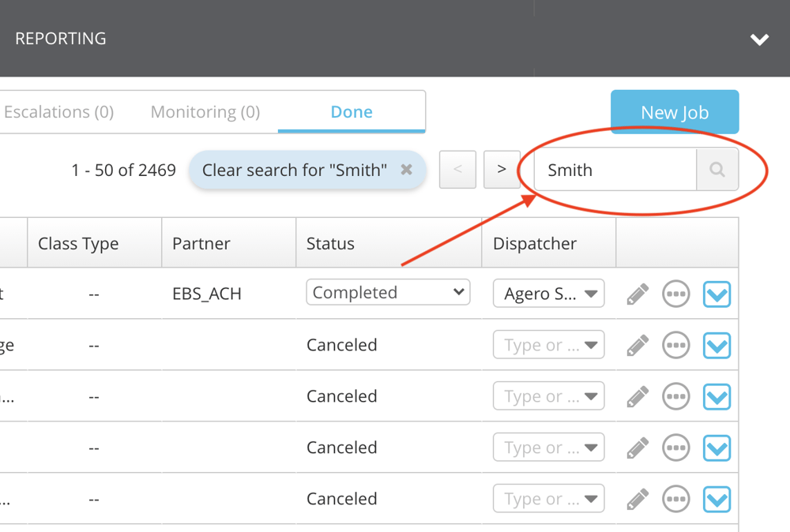Expand the first Canceled row with blue chevron

(x=717, y=345)
